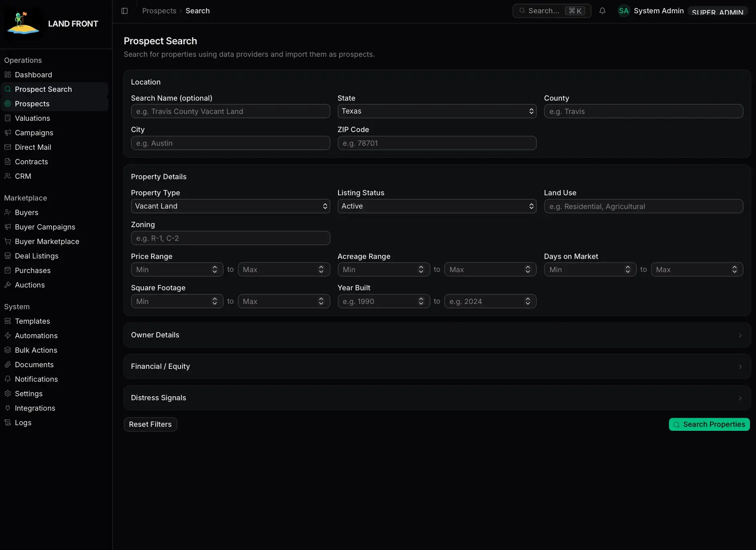Click the Automations lightning icon

coord(8,336)
